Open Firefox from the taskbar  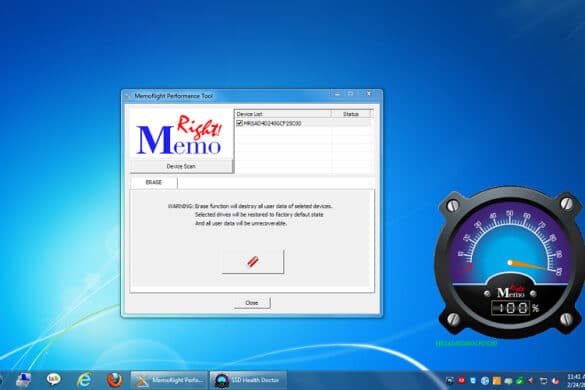[115, 380]
